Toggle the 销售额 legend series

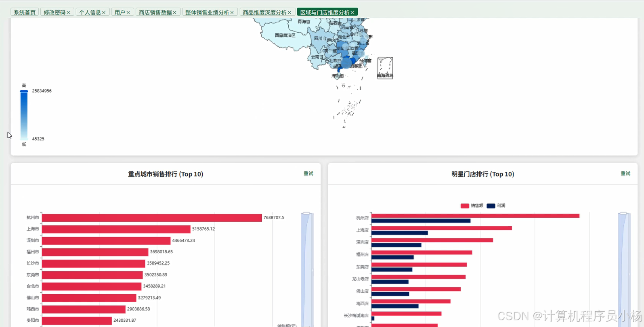(x=472, y=206)
